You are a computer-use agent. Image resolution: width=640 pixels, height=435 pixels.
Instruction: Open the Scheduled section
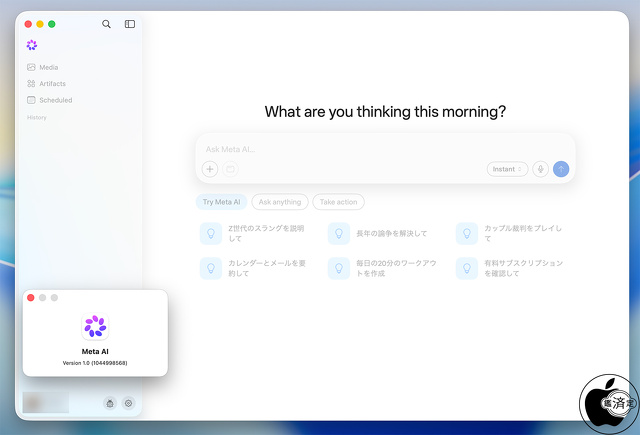[x=49, y=100]
